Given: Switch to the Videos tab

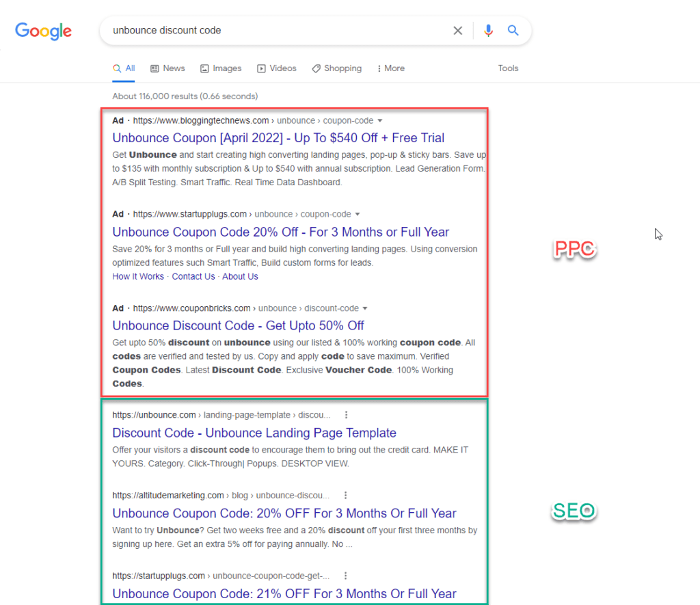Looking at the screenshot, I should [277, 68].
